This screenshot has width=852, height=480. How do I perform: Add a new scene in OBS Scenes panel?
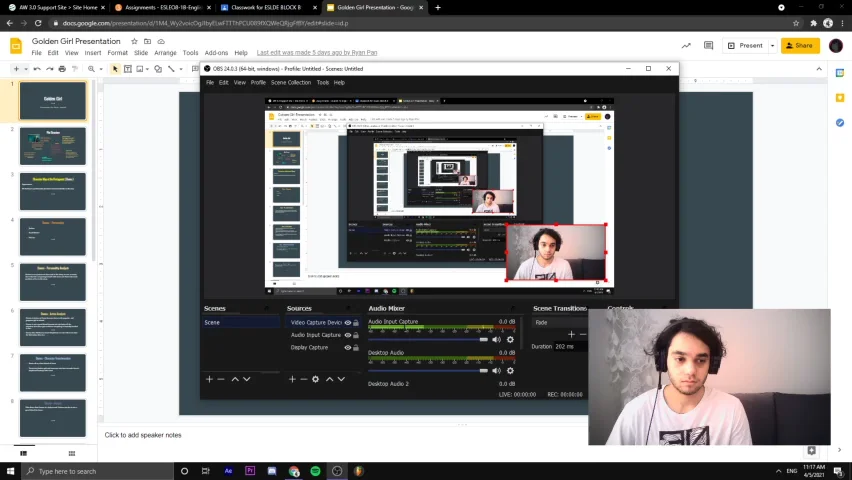click(209, 379)
